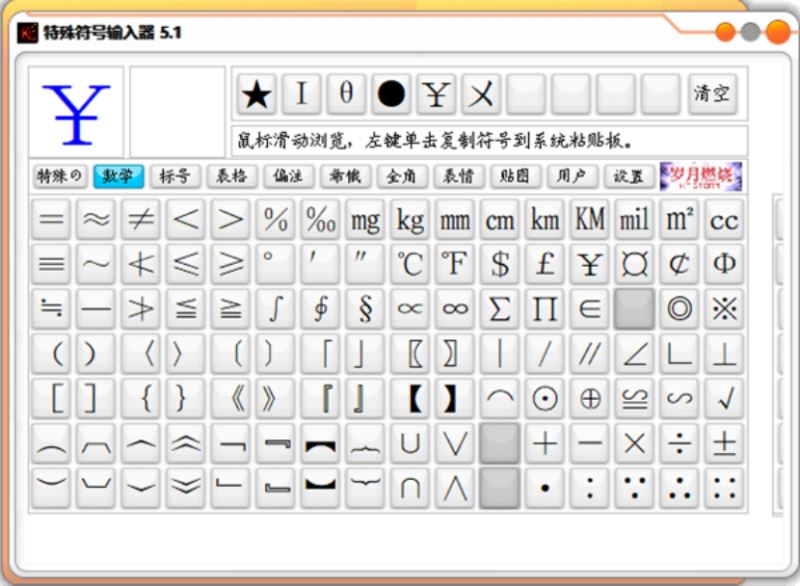Image resolution: width=800 pixels, height=586 pixels.
Task: Click the degrees Celsius symbol
Action: [410, 264]
